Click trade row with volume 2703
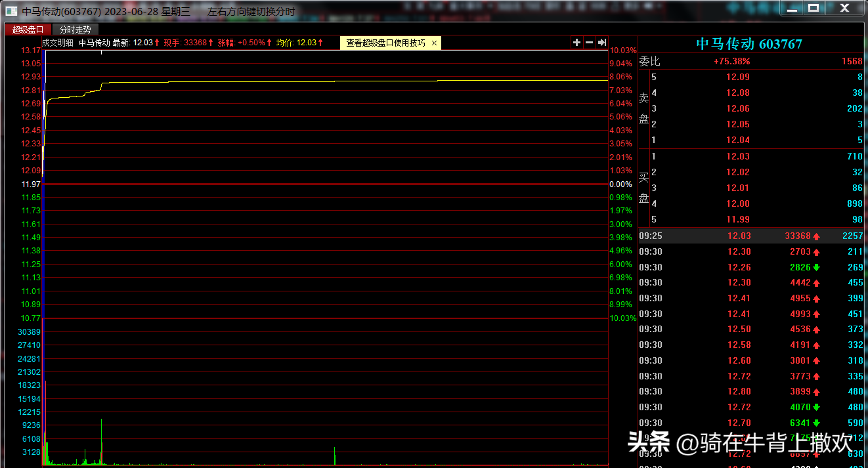The height and width of the screenshot is (468, 868). pos(750,251)
